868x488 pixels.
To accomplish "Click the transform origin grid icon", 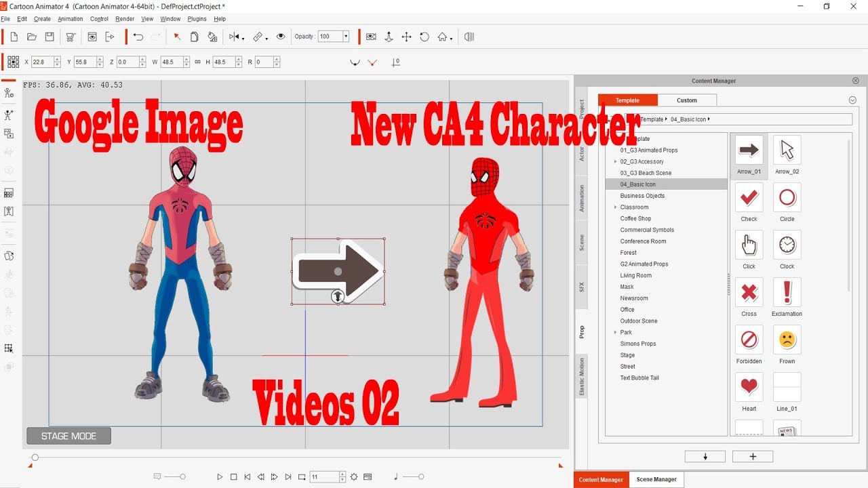I will (13, 62).
